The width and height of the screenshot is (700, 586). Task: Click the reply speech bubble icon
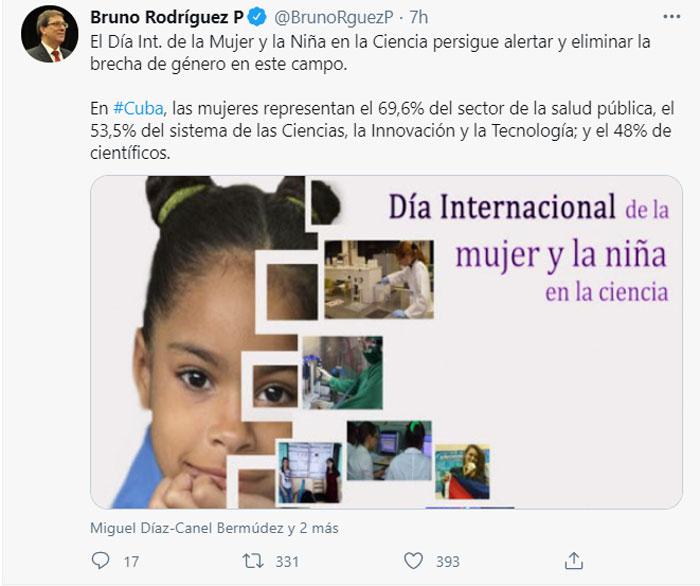pyautogui.click(x=100, y=560)
